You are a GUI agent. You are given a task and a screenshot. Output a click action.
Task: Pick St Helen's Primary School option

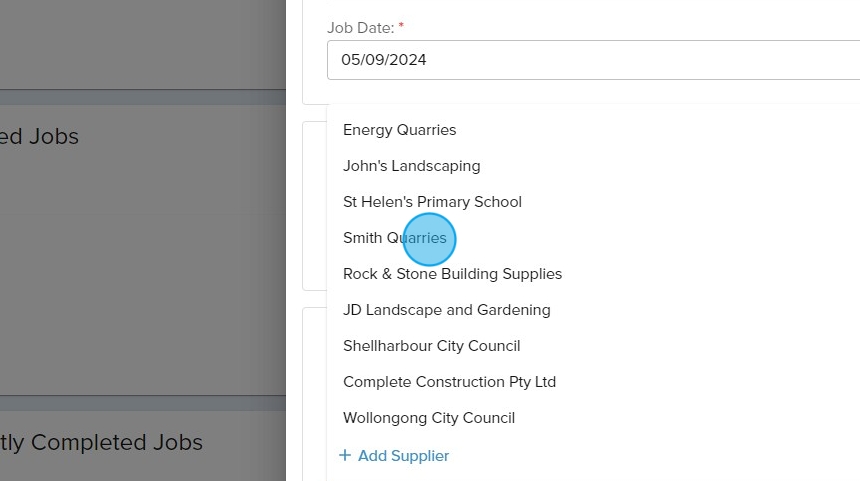pos(432,202)
